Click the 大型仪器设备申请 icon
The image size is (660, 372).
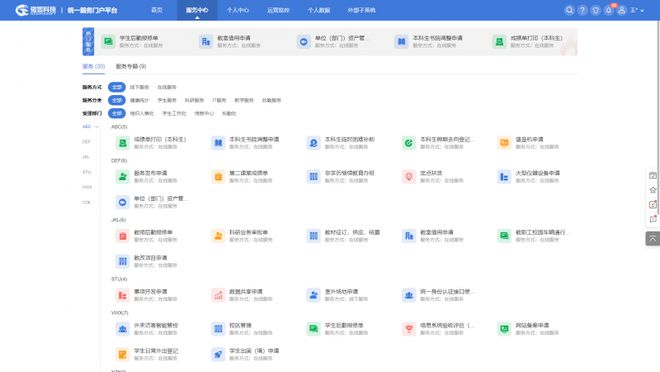[504, 176]
